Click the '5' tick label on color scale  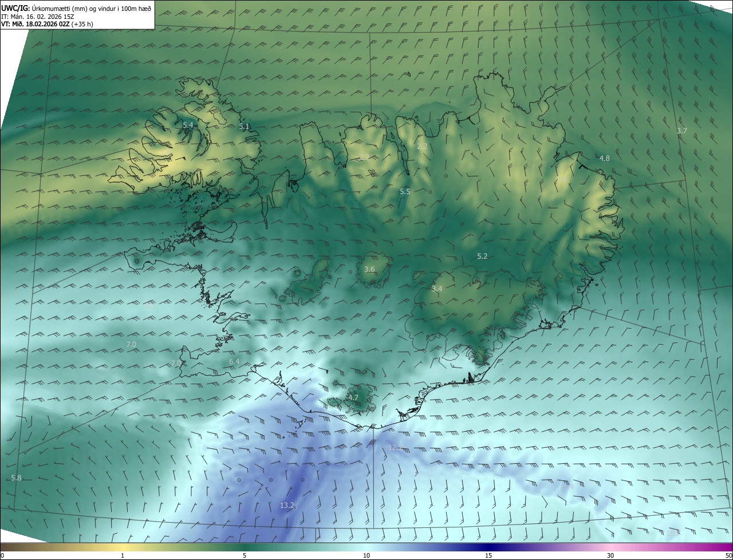[245, 555]
